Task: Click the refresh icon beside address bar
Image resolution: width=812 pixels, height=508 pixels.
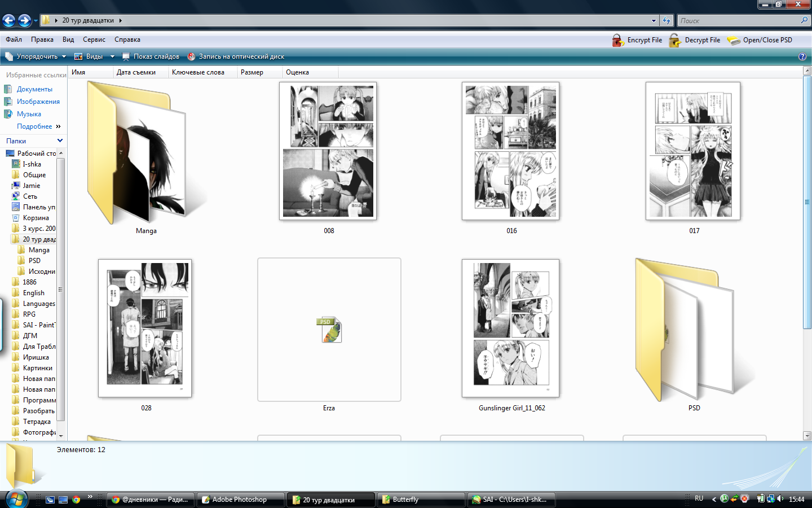Action: coord(667,20)
